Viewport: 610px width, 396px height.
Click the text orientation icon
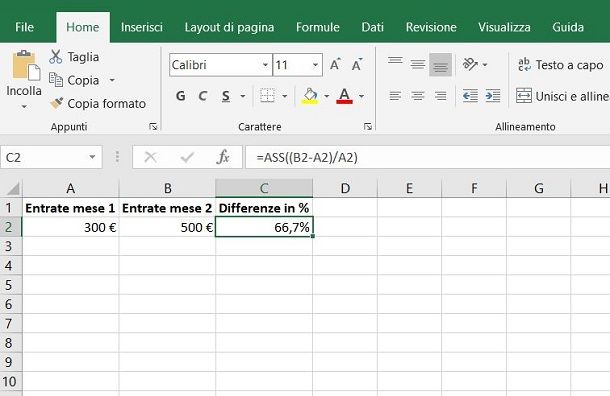pos(470,65)
